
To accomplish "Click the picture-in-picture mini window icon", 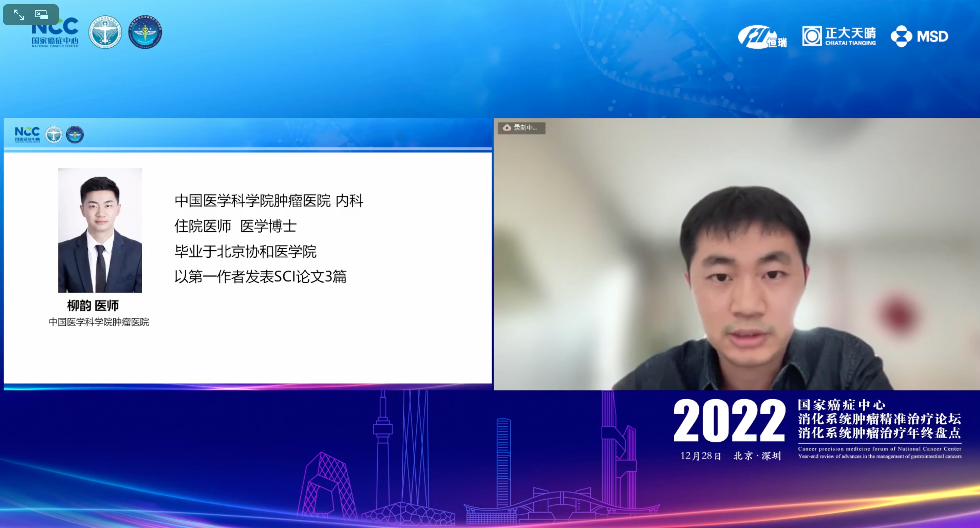I will coord(41,15).
